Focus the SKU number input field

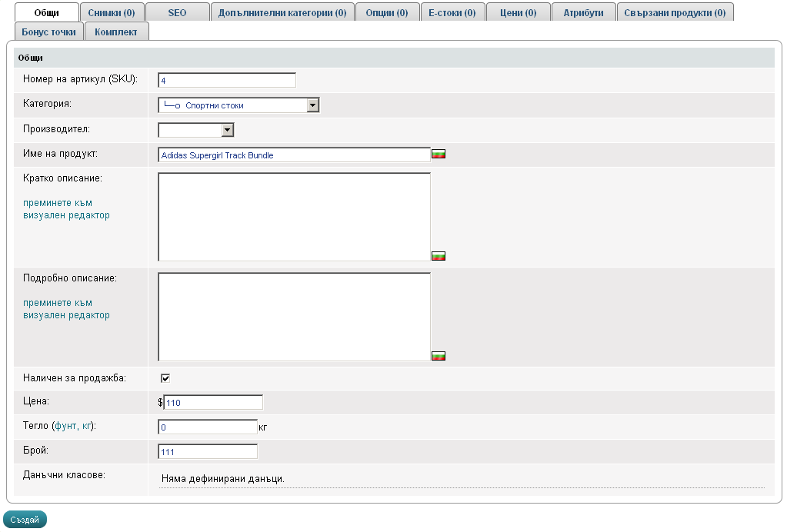tap(226, 81)
